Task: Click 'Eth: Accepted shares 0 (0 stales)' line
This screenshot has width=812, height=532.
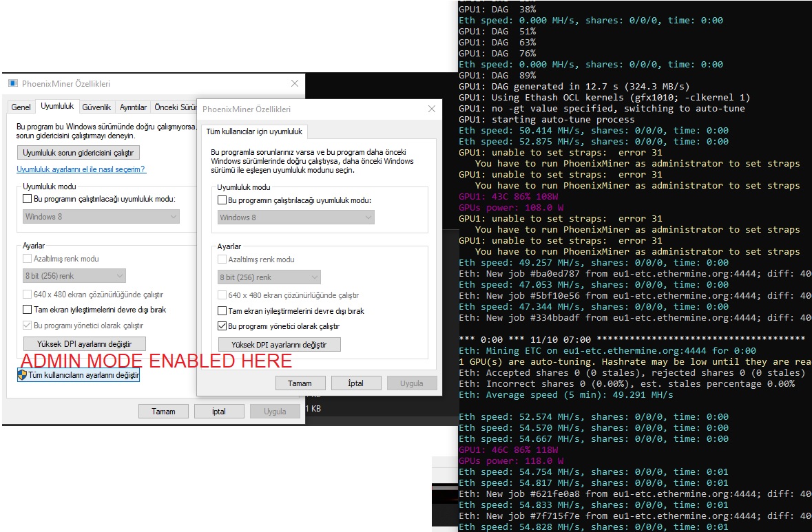Action: [x=632, y=372]
